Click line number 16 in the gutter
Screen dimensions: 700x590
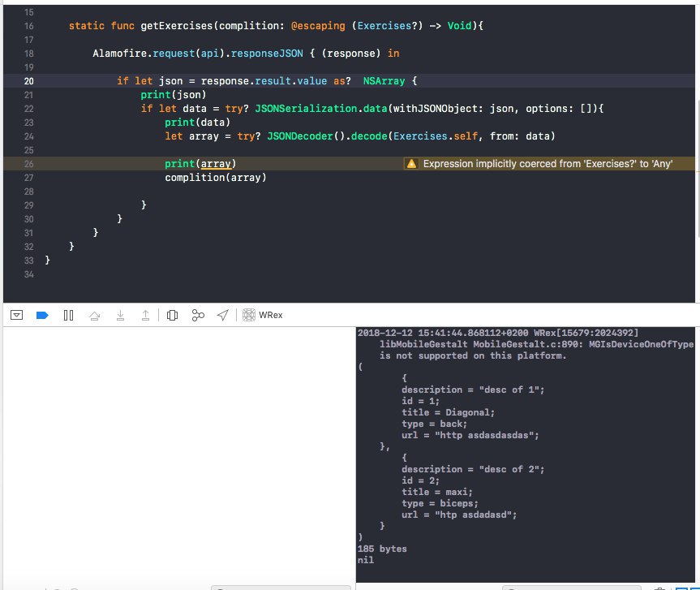[29, 26]
